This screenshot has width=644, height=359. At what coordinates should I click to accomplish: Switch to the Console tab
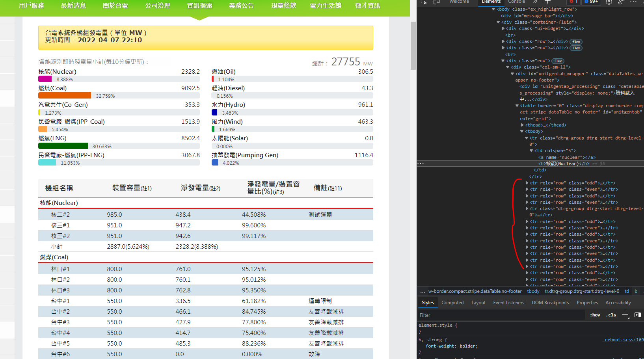click(x=516, y=2)
